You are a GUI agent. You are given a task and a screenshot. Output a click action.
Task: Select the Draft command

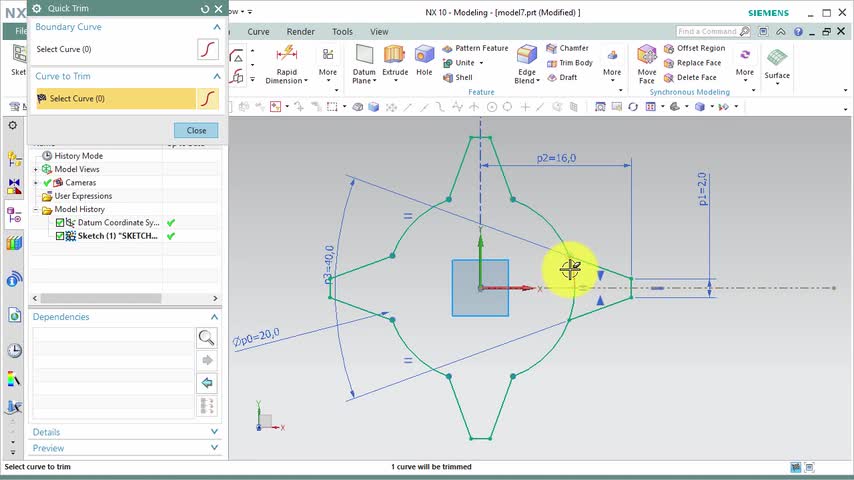(562, 77)
